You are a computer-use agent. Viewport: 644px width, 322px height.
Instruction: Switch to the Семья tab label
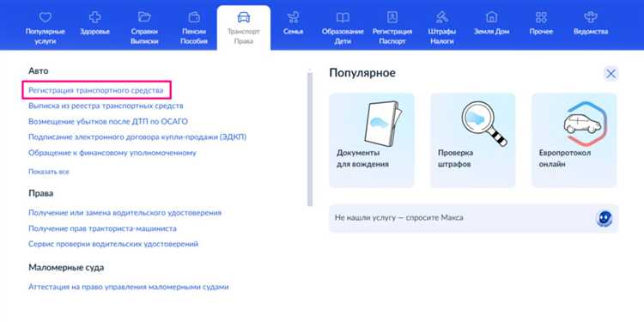point(293,32)
